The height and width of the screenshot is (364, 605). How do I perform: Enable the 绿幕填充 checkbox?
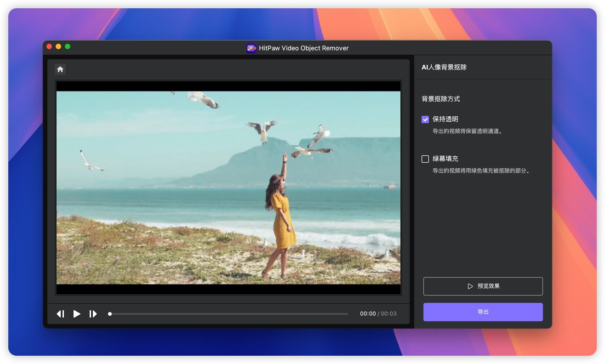click(x=425, y=159)
